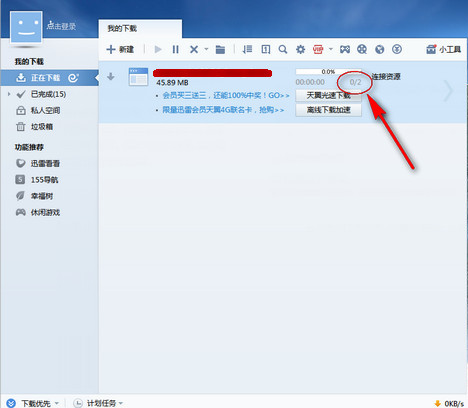Click the 0.0% download progress bar
The width and height of the screenshot is (468, 408).
[328, 72]
